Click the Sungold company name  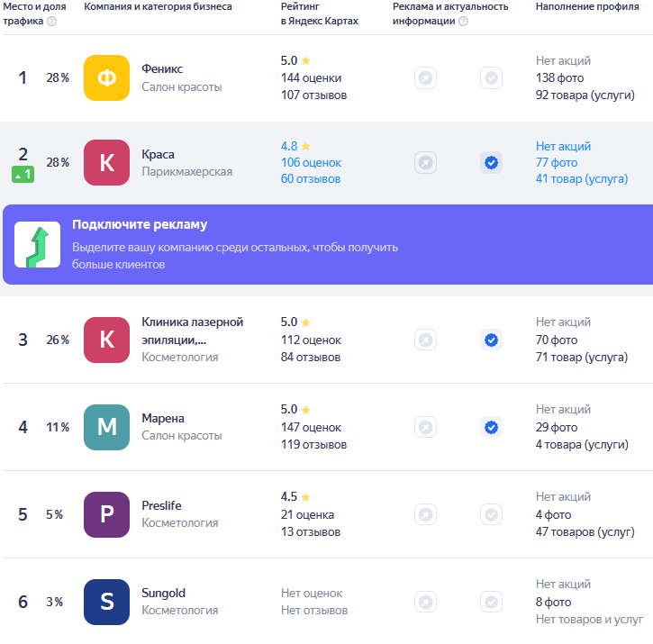pyautogui.click(x=163, y=594)
